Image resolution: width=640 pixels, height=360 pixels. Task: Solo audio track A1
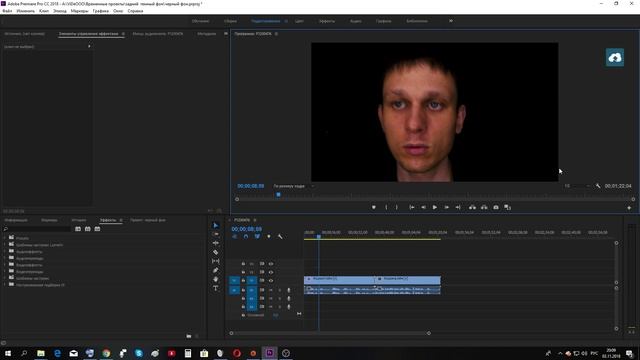pos(280,290)
